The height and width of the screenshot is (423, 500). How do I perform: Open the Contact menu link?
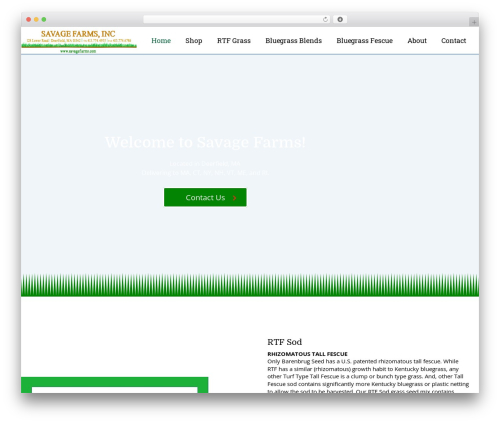(453, 41)
